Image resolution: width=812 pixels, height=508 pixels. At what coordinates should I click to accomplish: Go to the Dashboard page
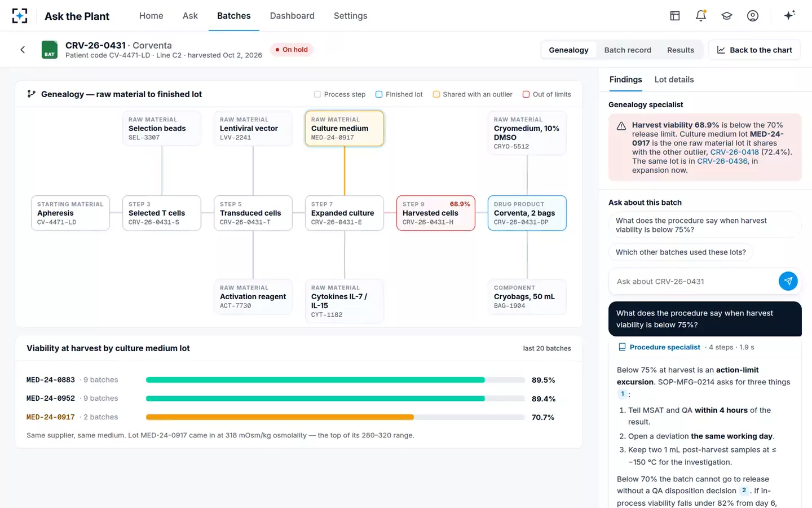(292, 16)
